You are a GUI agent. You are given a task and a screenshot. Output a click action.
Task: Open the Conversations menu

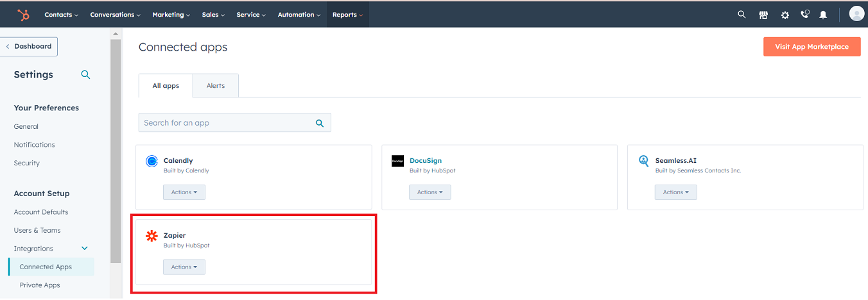[115, 14]
